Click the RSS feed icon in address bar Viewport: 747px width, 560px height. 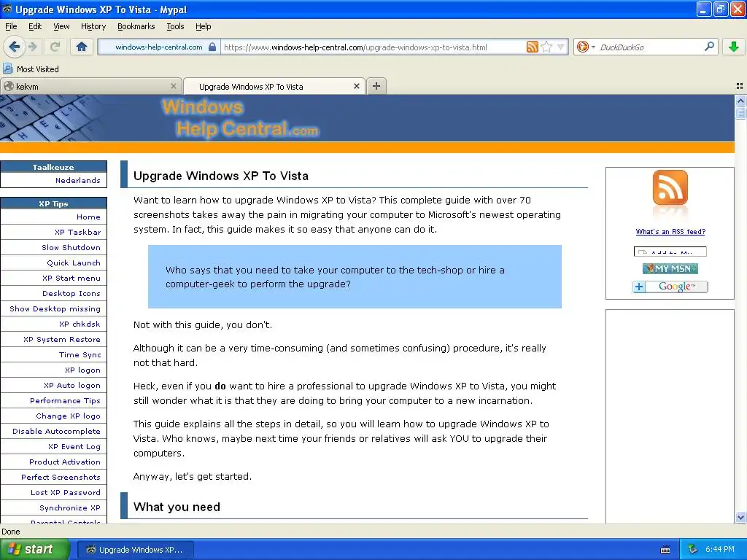pyautogui.click(x=532, y=47)
